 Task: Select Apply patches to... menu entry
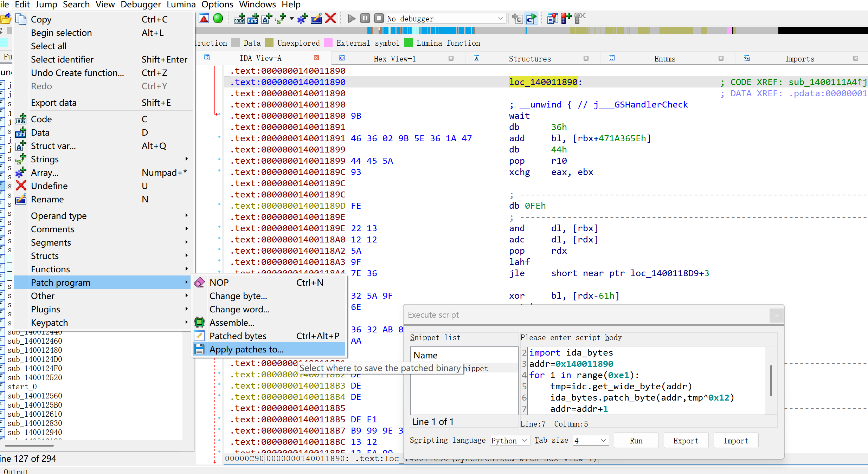(x=246, y=349)
